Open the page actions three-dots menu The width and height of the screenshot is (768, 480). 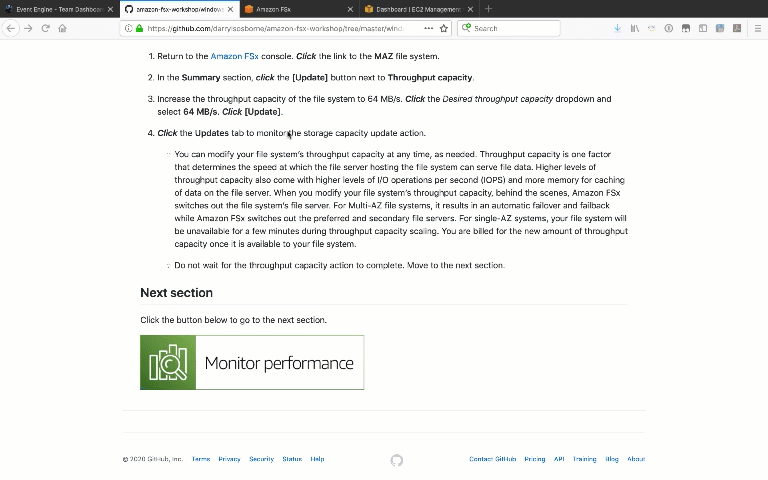[429, 28]
